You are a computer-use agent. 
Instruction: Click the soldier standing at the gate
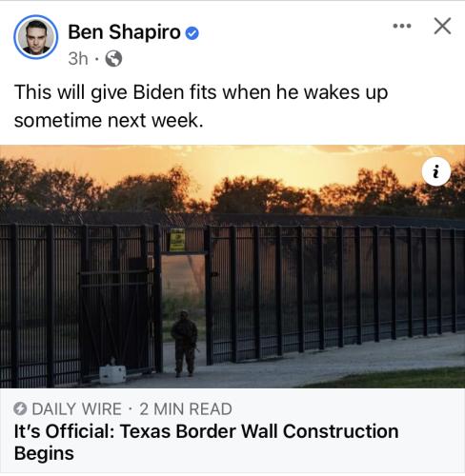click(185, 344)
